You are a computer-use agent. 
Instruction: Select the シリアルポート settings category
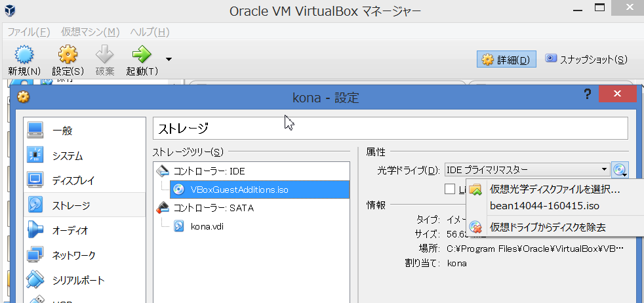coord(85,280)
